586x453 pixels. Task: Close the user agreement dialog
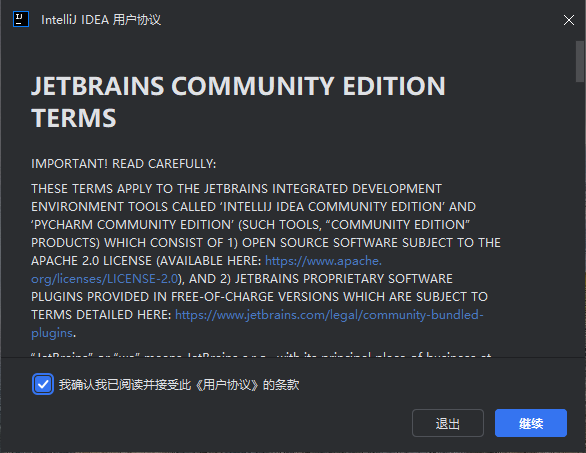[x=568, y=20]
